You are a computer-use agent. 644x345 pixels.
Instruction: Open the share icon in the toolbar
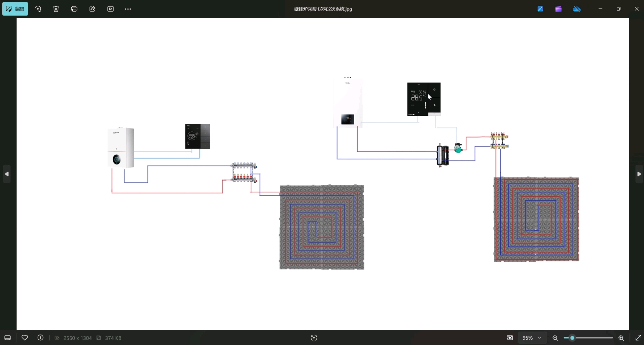pos(93,9)
